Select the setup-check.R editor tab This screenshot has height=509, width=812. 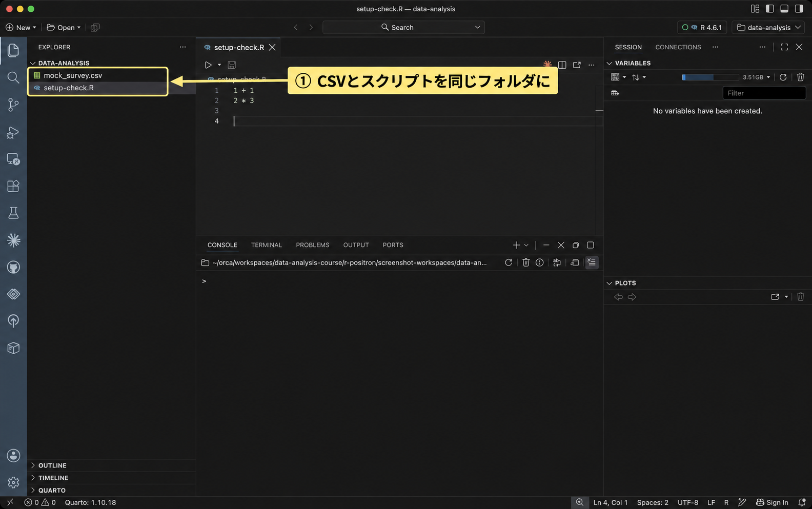[239, 47]
